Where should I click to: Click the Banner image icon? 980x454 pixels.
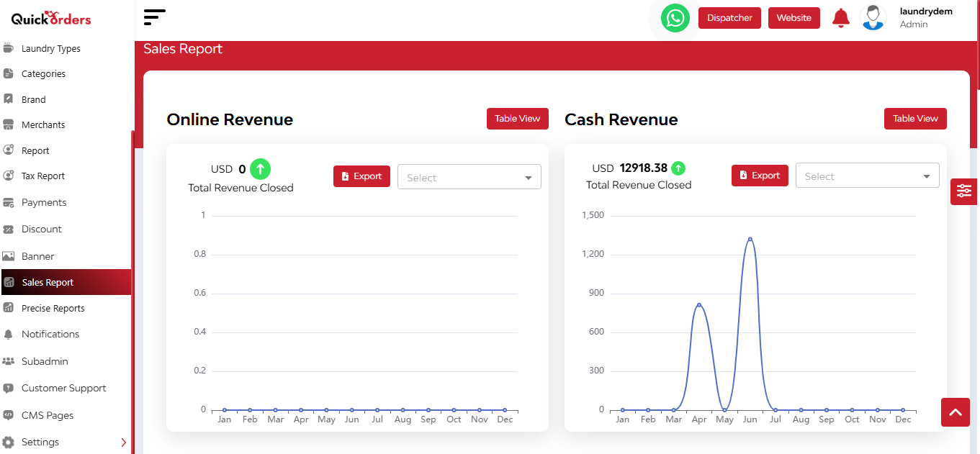9,256
